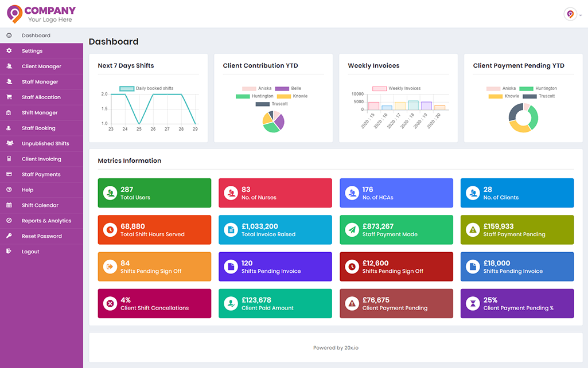Click the Reset Password key icon
This screenshot has height=368, width=588.
click(x=9, y=236)
